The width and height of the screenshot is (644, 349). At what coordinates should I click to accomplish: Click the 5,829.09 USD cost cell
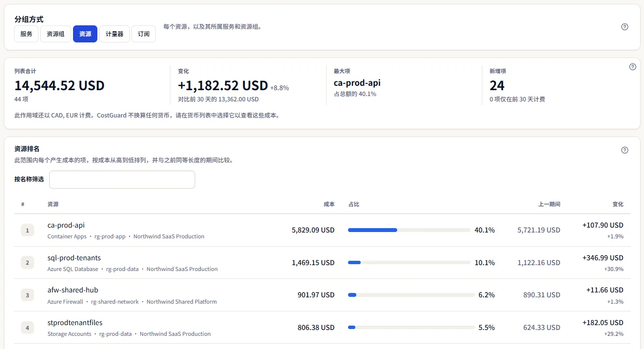(x=313, y=230)
